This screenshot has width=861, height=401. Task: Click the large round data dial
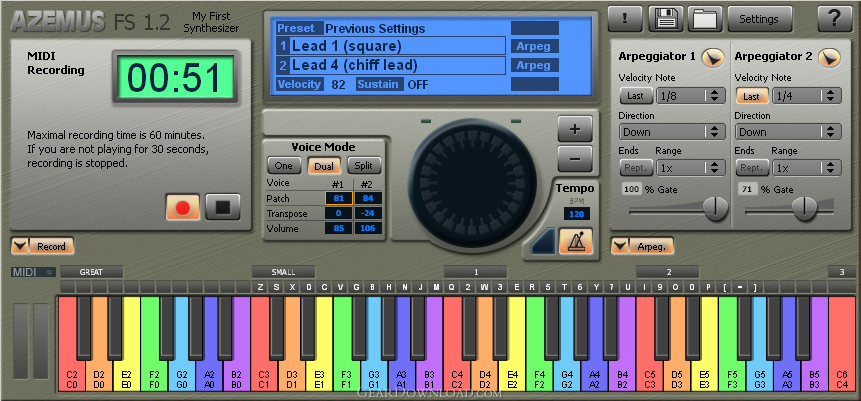pos(472,183)
